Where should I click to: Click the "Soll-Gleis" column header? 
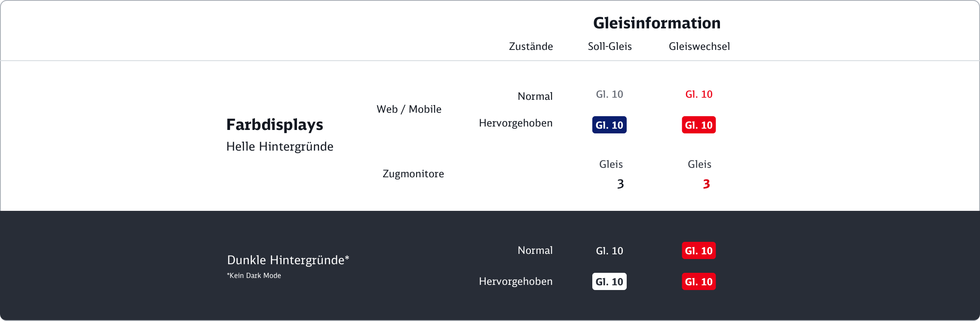(609, 46)
